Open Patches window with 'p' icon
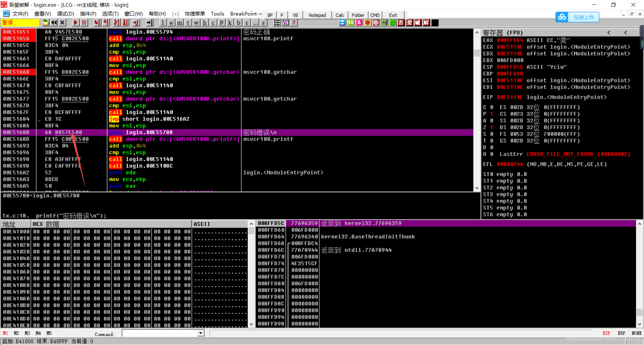 tap(221, 22)
